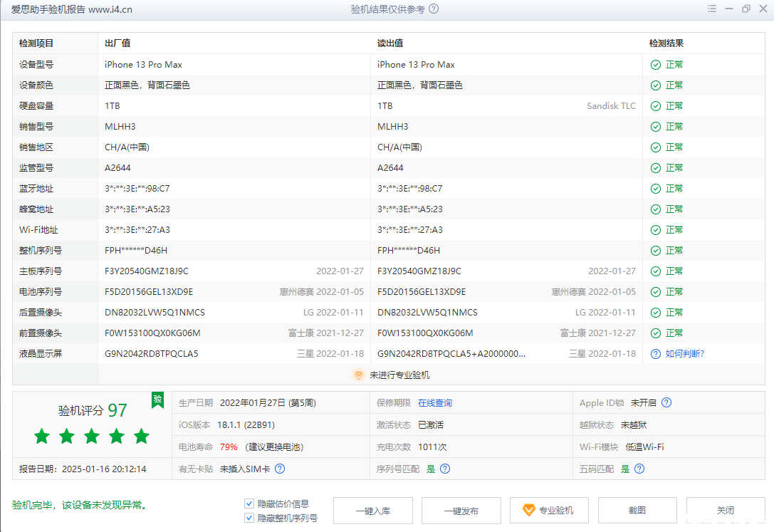This screenshot has width=774, height=532.
Task: Click the 低温Wi-Fi module value
Action: [644, 447]
